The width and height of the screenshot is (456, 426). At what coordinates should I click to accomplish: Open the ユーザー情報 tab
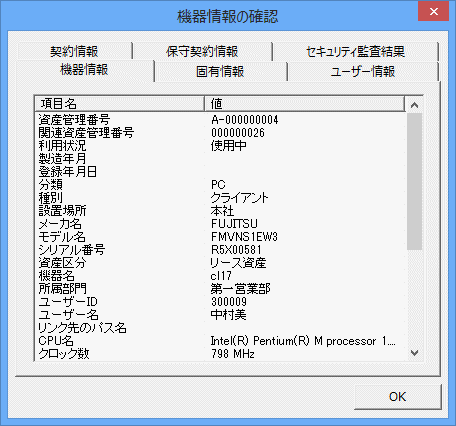click(x=363, y=71)
